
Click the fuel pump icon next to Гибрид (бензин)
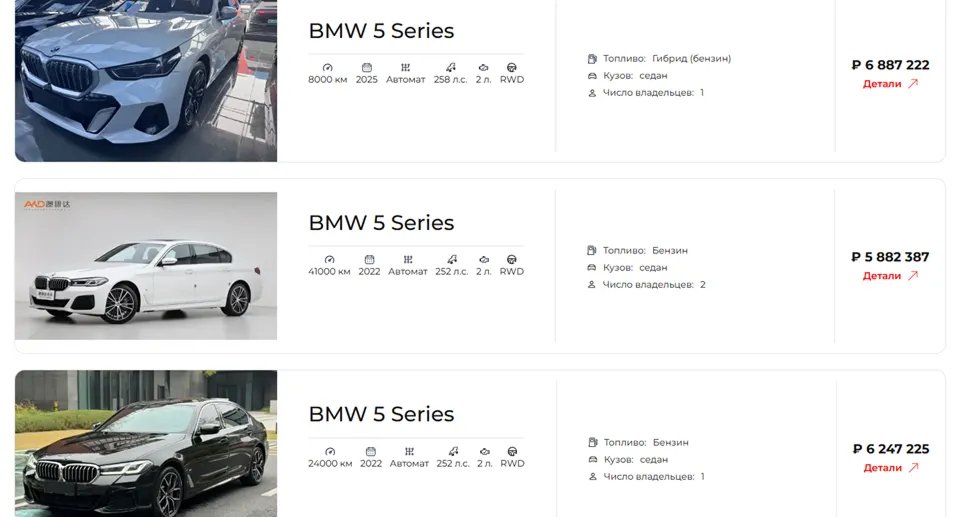click(592, 58)
